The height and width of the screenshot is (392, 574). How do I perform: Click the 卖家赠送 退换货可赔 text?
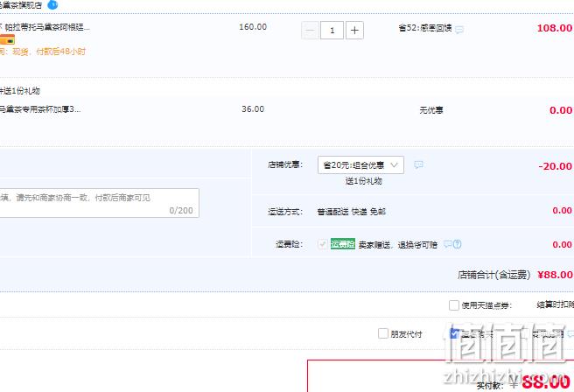(397, 244)
